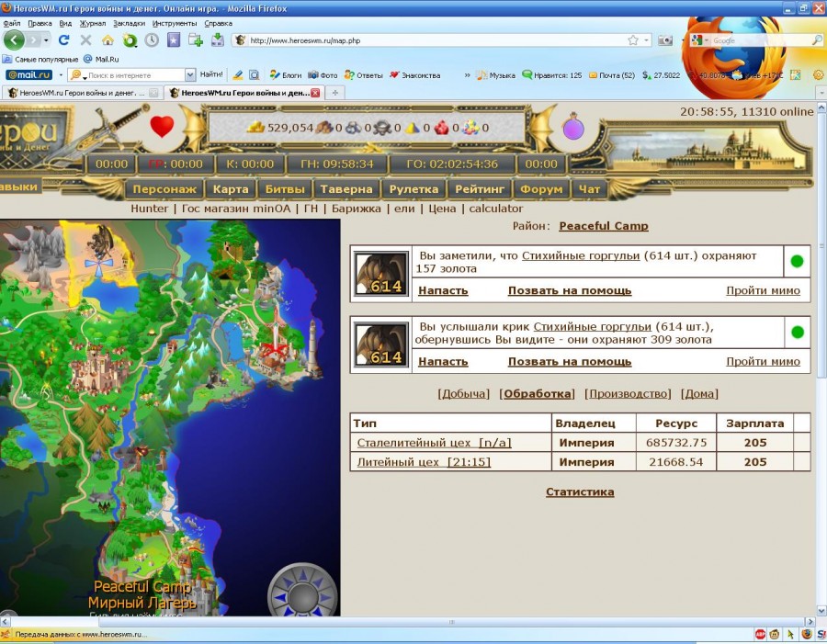Open the Персонаж game menu
Screen dimensions: 827x644
[x=164, y=189]
